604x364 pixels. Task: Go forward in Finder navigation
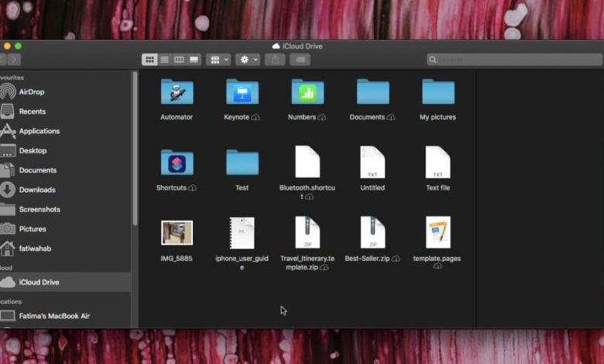click(x=14, y=60)
